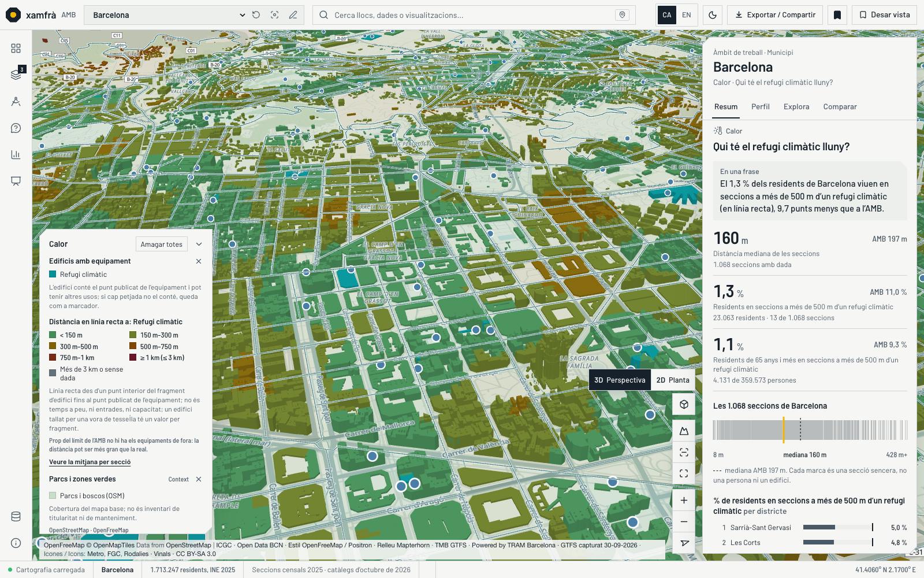The height and width of the screenshot is (578, 924).
Task: Switch language to CA
Action: tap(666, 15)
